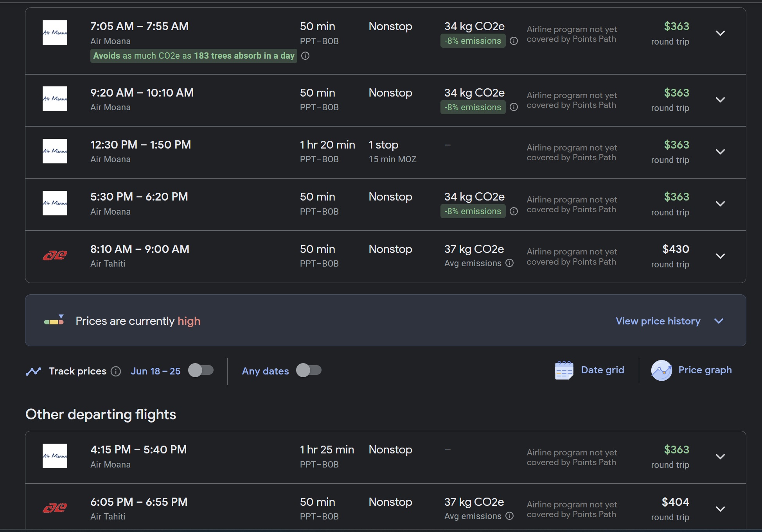762x532 pixels.
Task: Expand the 12:30 PM one-stop flight details
Action: [x=720, y=152]
